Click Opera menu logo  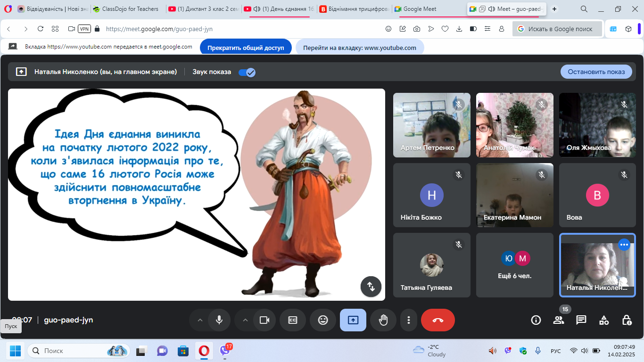point(8,9)
